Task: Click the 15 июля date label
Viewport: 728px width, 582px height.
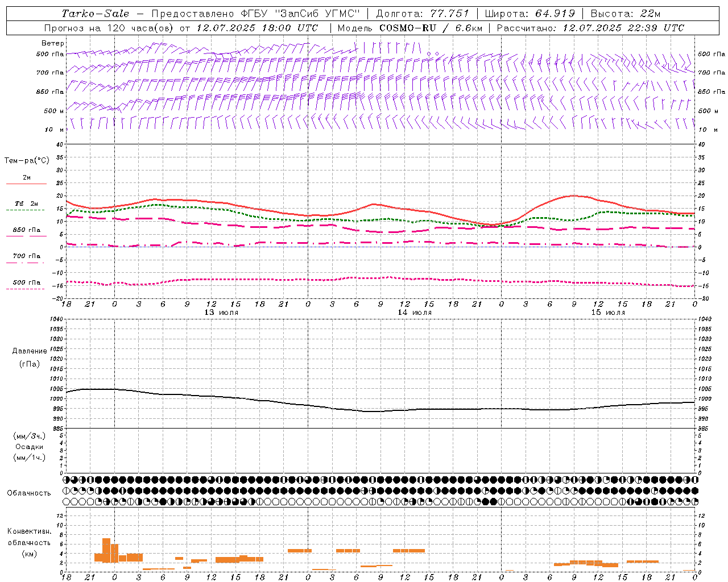Action: pyautogui.click(x=608, y=313)
